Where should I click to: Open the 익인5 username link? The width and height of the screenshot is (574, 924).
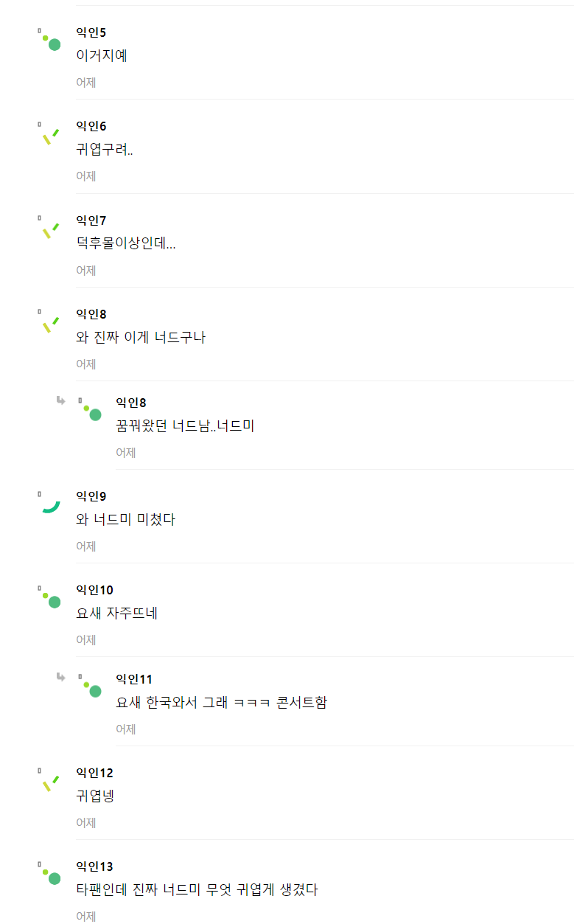pyautogui.click(x=91, y=32)
